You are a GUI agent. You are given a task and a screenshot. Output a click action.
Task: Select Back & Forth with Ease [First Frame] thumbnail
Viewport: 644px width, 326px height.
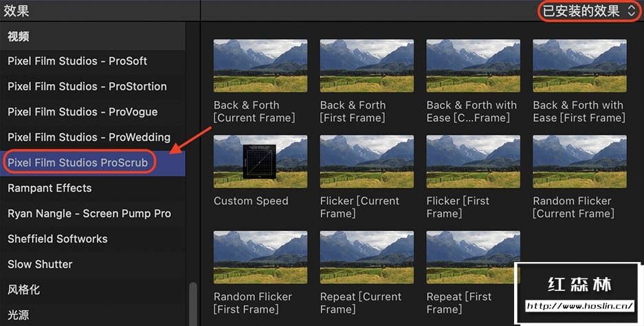(579, 66)
